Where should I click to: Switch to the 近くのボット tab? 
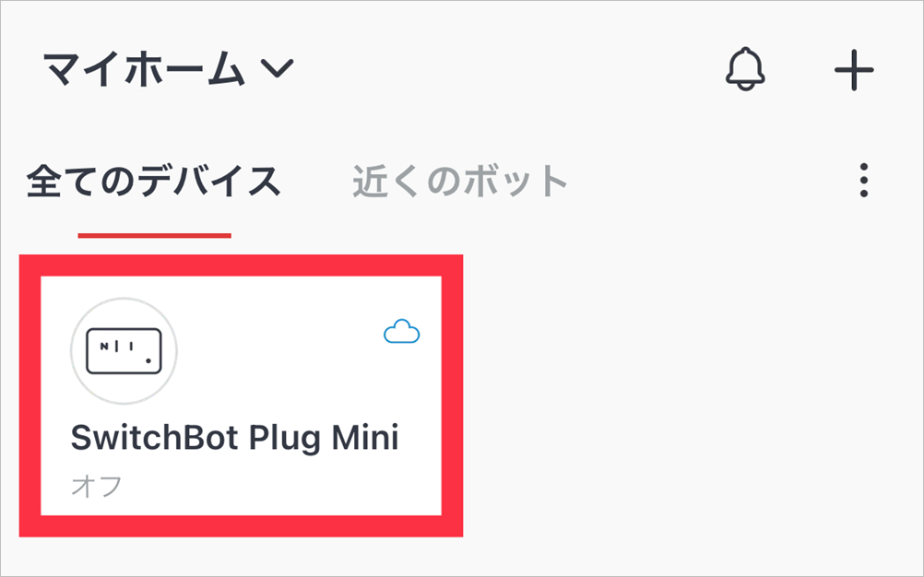point(459,181)
